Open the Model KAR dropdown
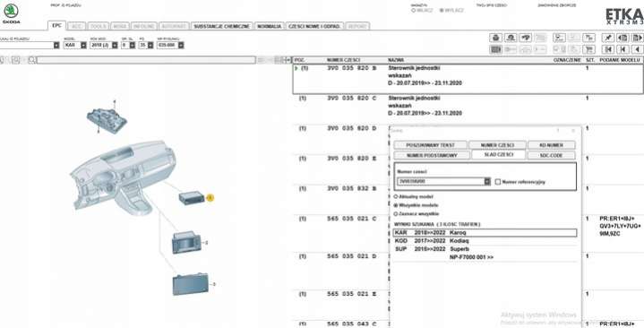Image resolution: width=644 pixels, height=328 pixels. pos(83,45)
